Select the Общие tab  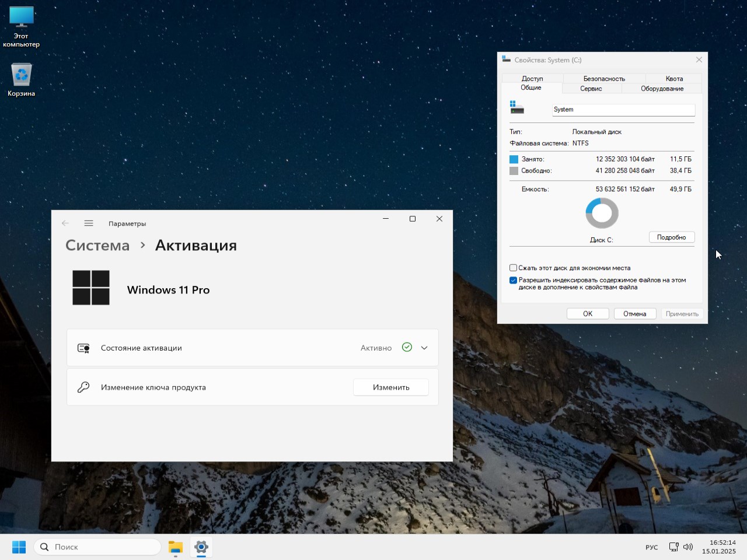click(531, 87)
